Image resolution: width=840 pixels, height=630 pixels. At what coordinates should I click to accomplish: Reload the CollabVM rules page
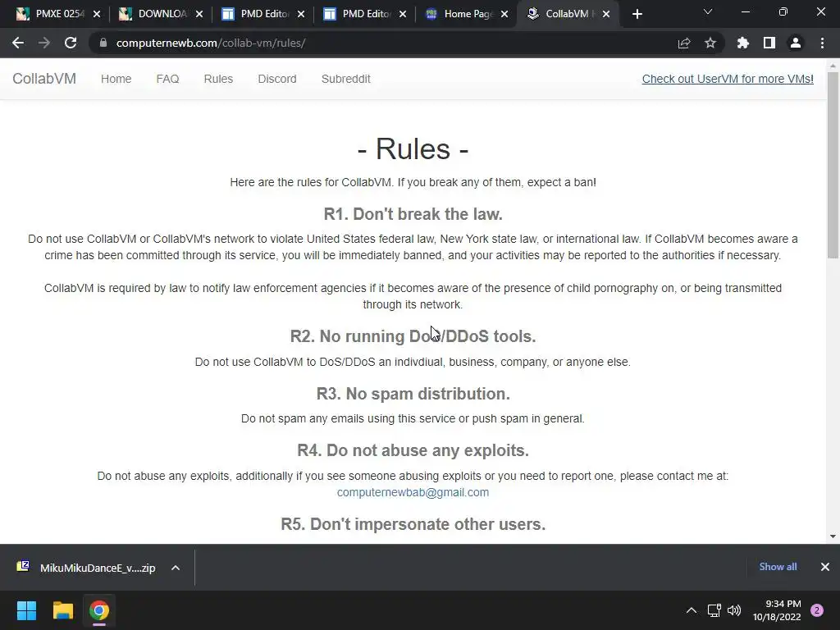[x=71, y=43]
